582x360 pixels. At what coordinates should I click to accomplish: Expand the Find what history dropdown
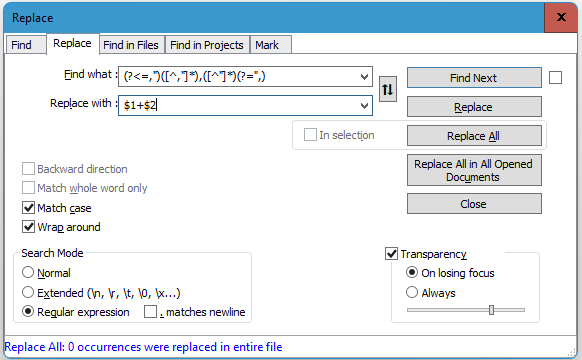coord(364,76)
